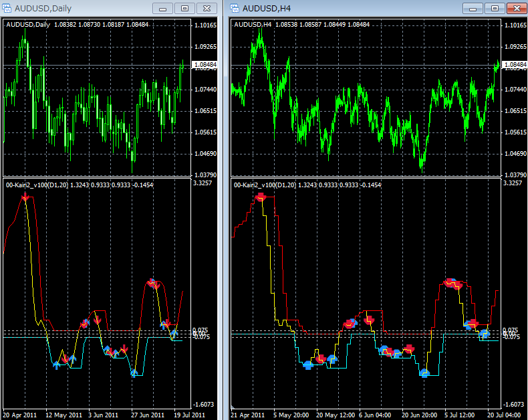Restore the AUDUSD,H4 chart window

(495, 9)
